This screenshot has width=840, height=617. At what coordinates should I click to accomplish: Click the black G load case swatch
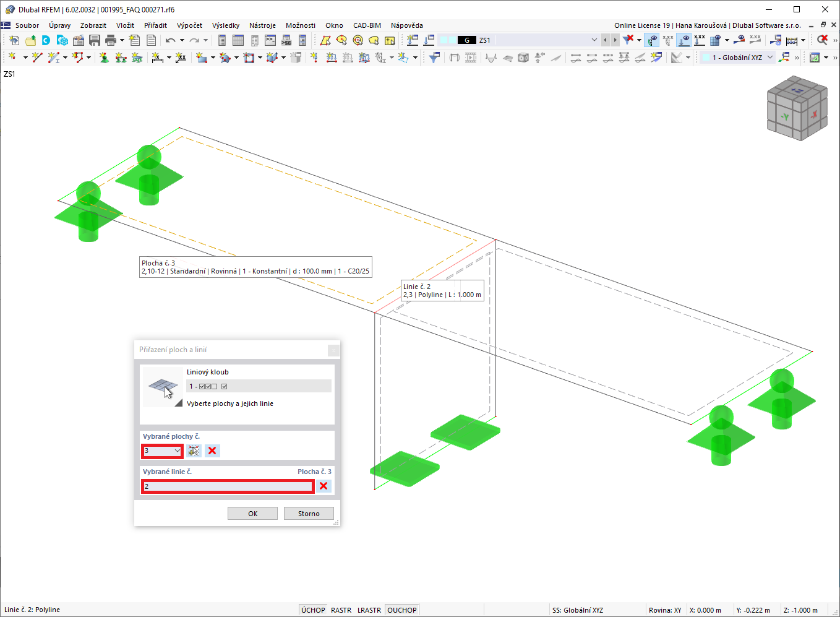coord(466,40)
